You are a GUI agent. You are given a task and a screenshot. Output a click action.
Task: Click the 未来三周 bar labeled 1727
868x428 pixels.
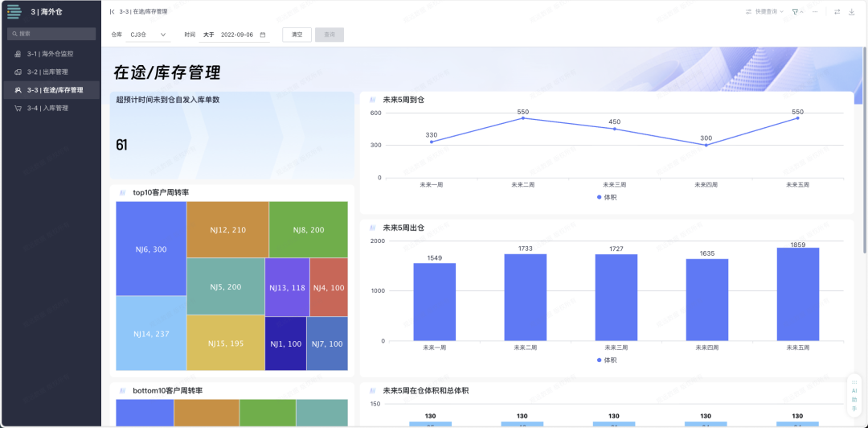(616, 298)
